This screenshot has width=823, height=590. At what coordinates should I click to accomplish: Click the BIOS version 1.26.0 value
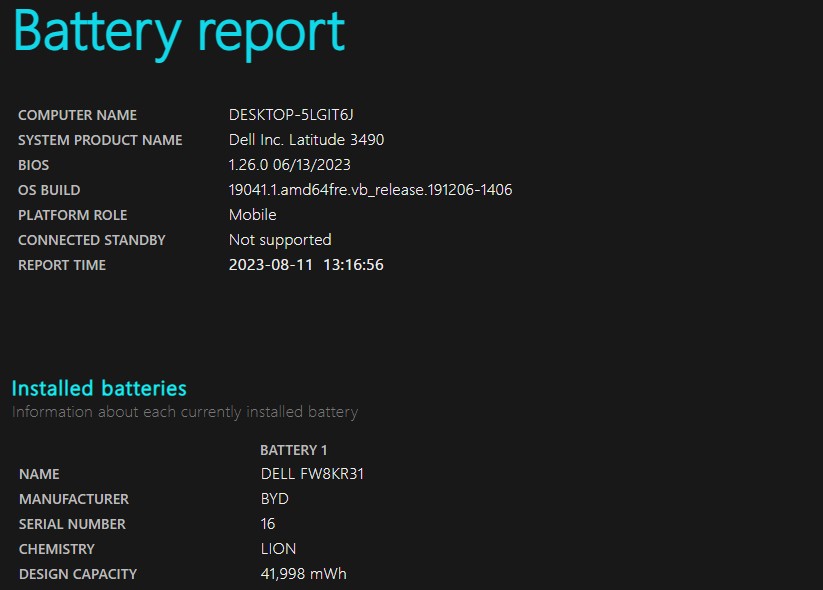(289, 165)
